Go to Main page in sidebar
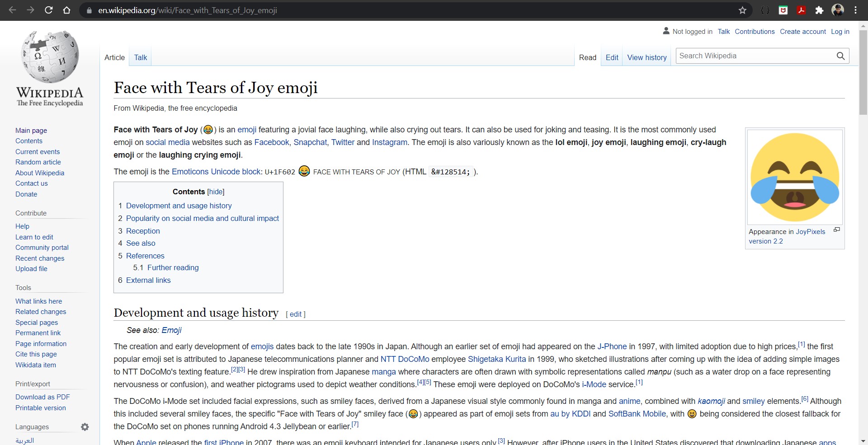 tap(31, 131)
